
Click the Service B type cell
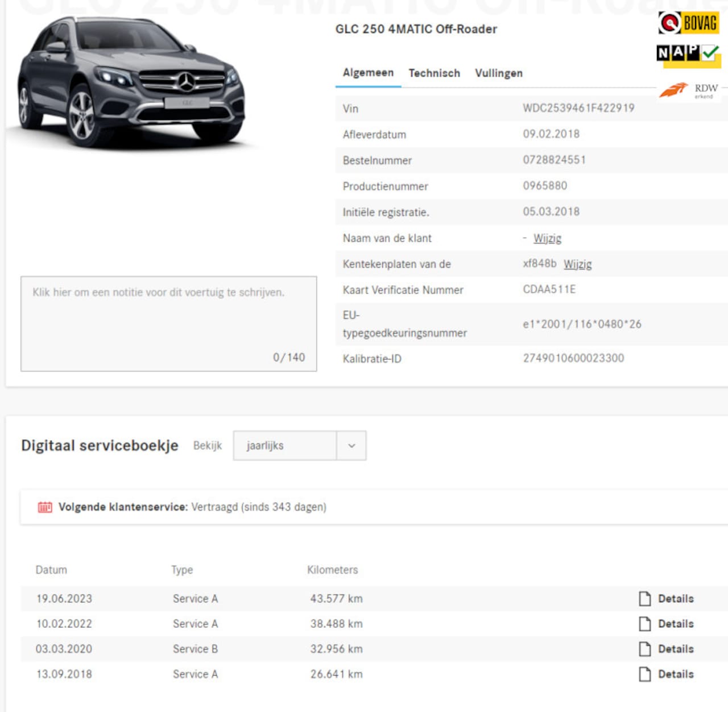(x=195, y=649)
